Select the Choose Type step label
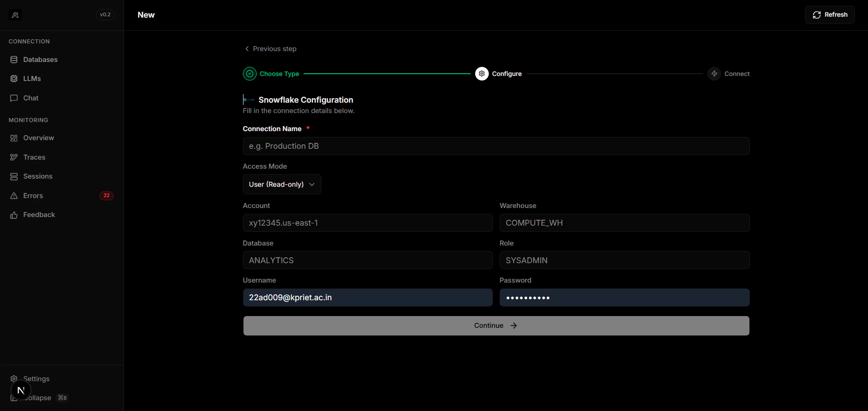 click(x=279, y=74)
